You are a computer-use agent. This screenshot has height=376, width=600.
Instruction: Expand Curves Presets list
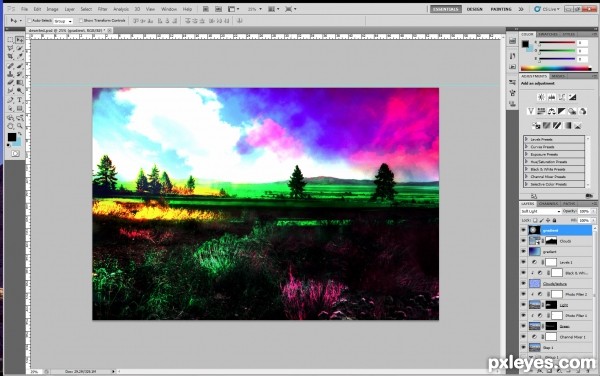[x=527, y=146]
